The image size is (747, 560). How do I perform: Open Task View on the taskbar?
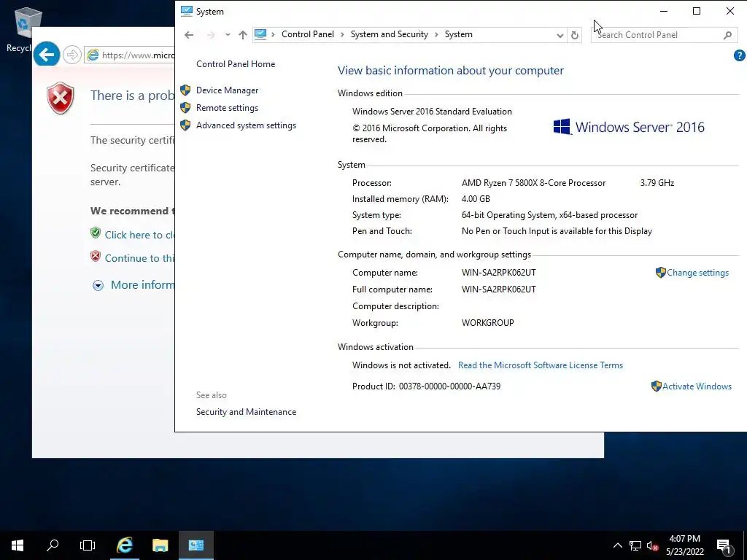click(88, 545)
